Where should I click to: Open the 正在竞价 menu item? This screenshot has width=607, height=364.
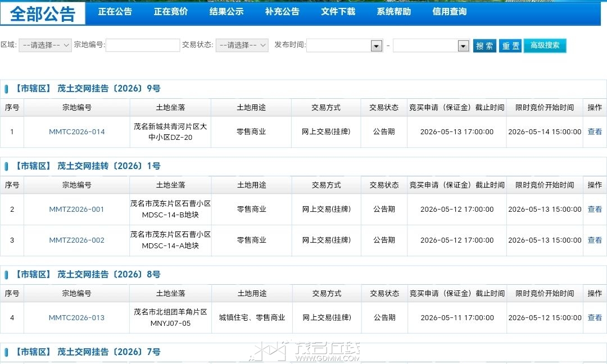[170, 12]
